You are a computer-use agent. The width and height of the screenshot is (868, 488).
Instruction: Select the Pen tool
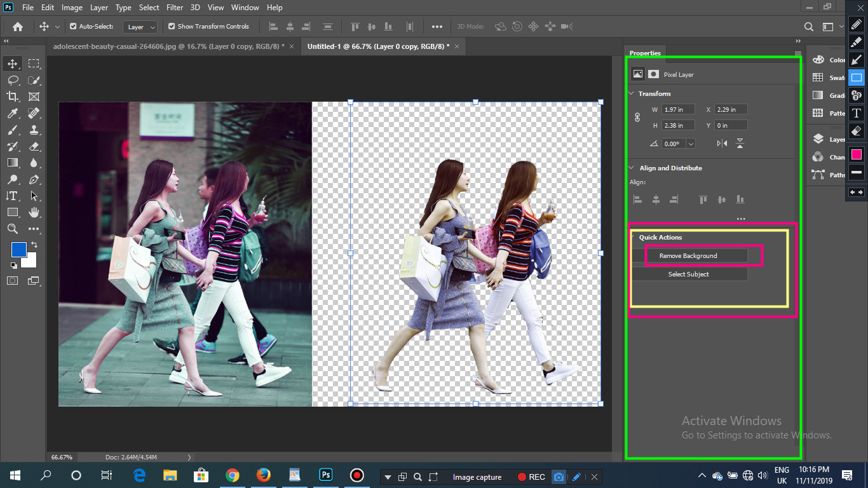coord(34,179)
